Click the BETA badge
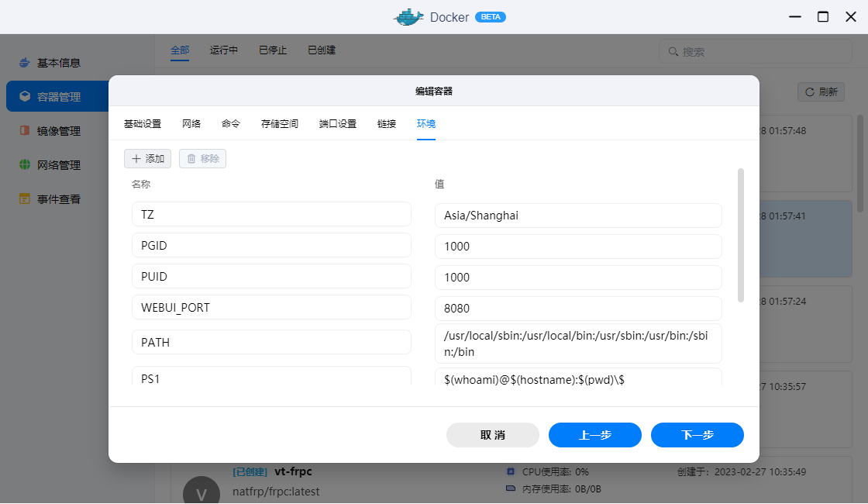 point(491,17)
